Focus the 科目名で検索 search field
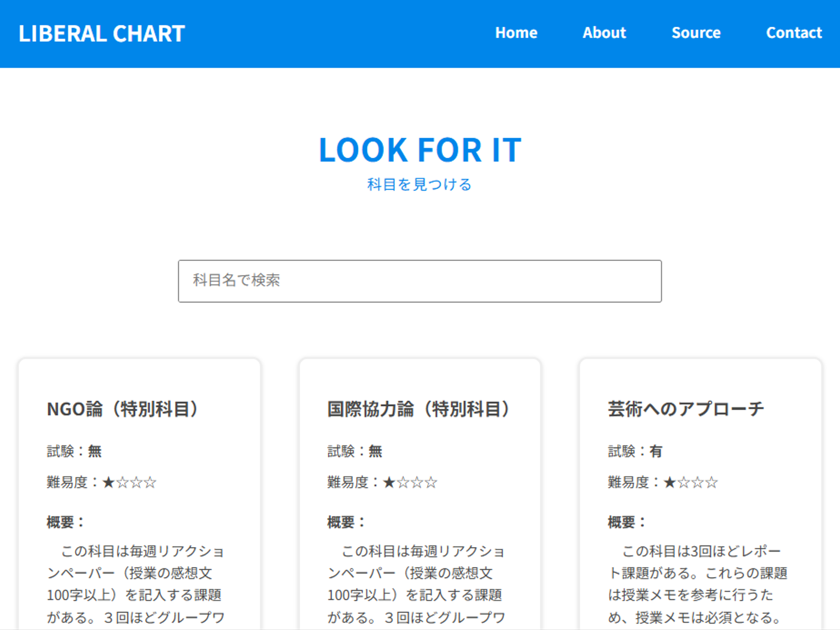This screenshot has width=840, height=630. 419,281
